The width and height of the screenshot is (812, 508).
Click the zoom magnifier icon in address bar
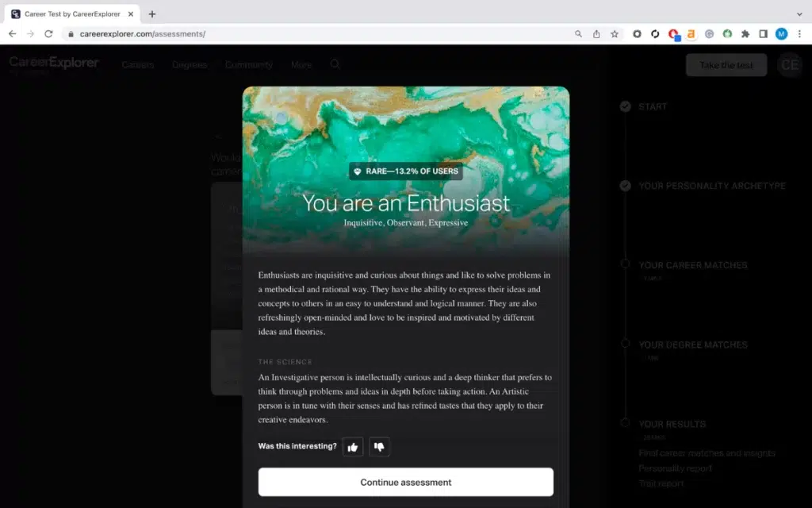coord(578,33)
